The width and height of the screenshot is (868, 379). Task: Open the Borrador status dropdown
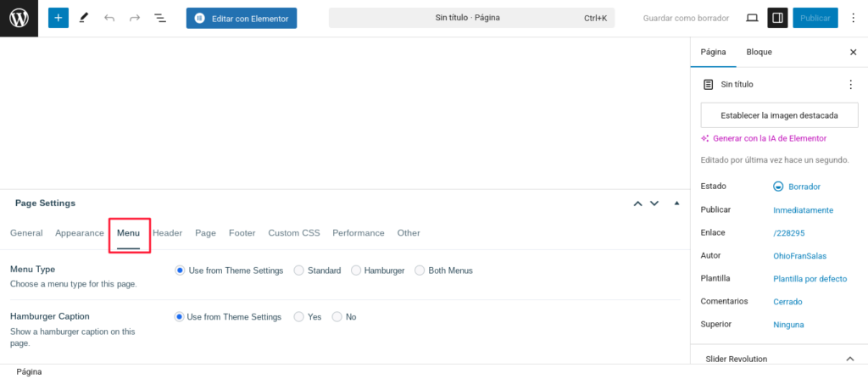[804, 187]
